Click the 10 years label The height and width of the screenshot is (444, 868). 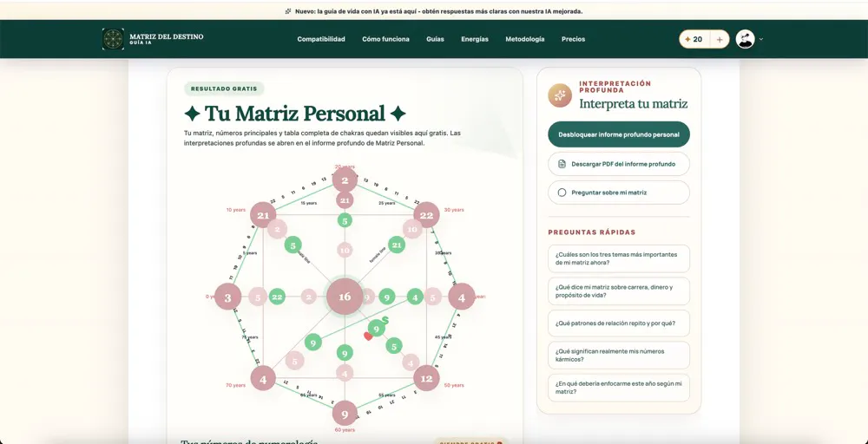click(235, 210)
